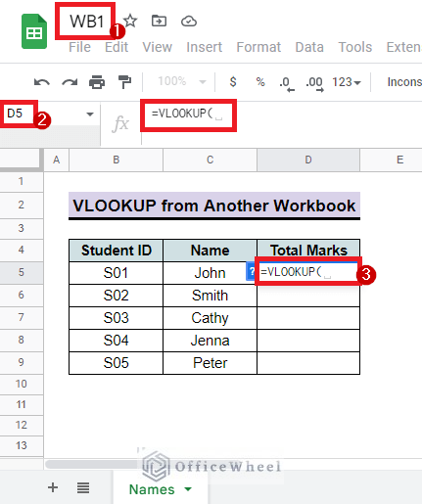The image size is (422, 504).
Task: Open the Tools menu
Action: 355,47
